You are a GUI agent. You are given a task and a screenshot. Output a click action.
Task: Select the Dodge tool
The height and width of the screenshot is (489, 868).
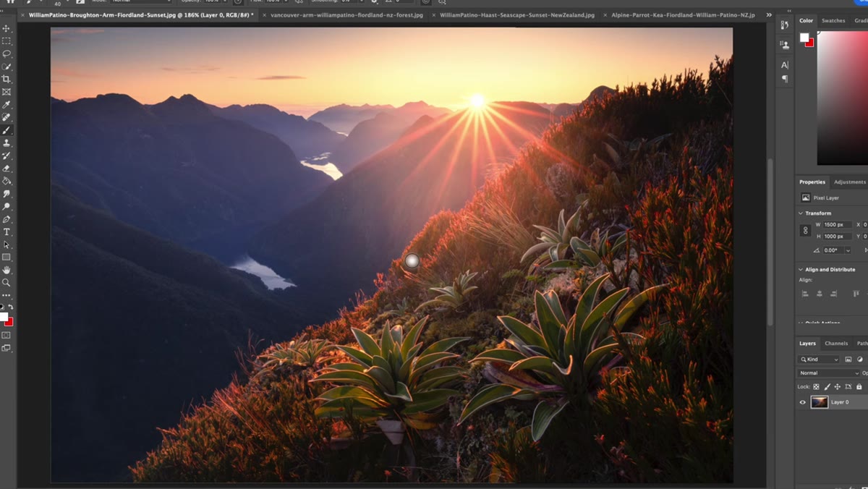7,206
